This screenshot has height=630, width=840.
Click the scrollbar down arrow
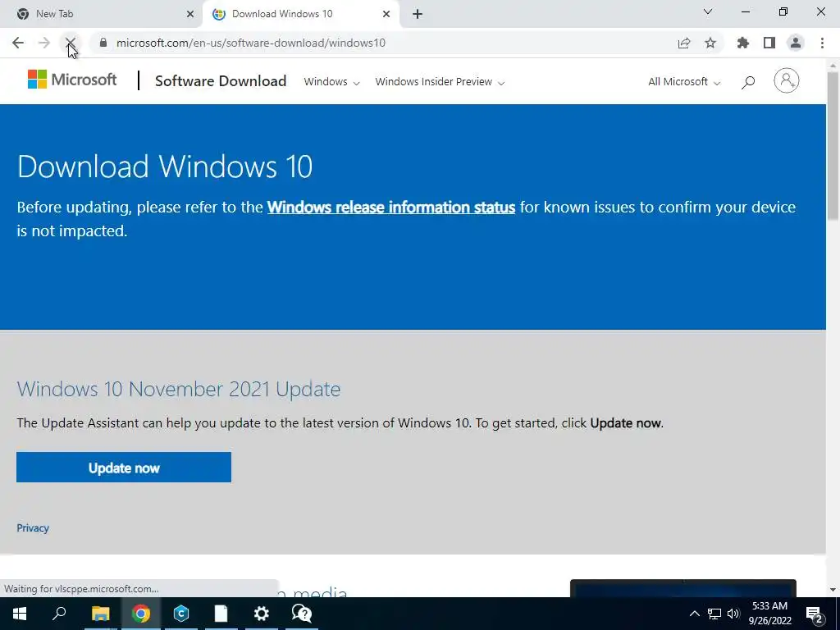(x=833, y=590)
